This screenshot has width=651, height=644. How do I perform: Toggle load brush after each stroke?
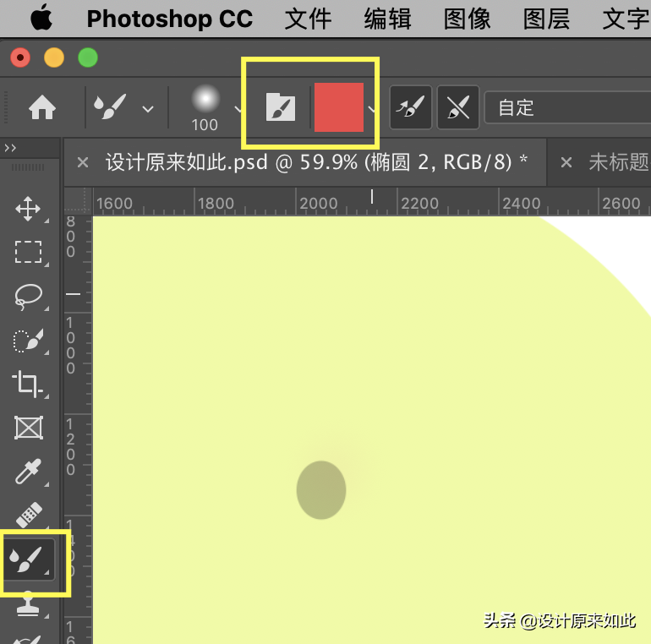tap(411, 108)
